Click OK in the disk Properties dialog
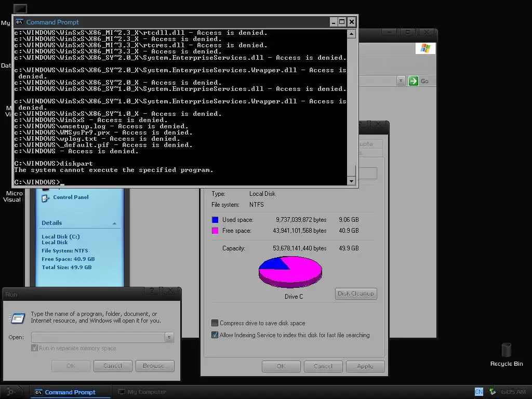The image size is (532, 399). click(x=281, y=366)
